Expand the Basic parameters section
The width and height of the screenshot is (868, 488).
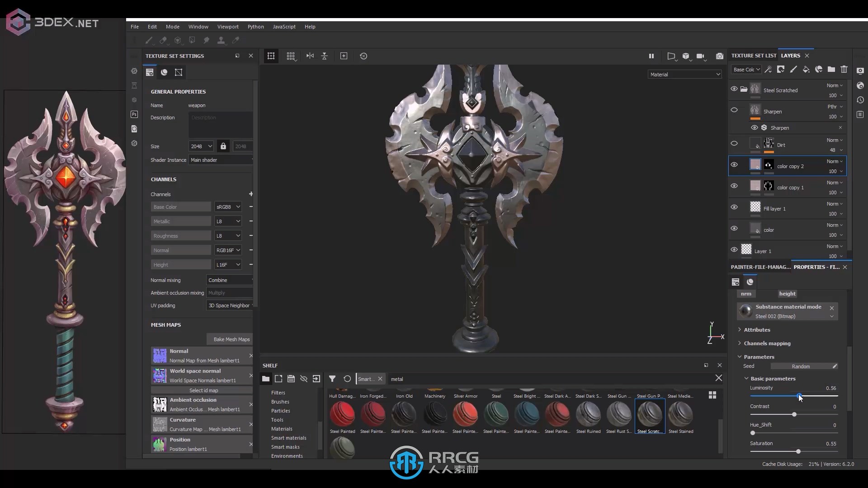click(772, 378)
